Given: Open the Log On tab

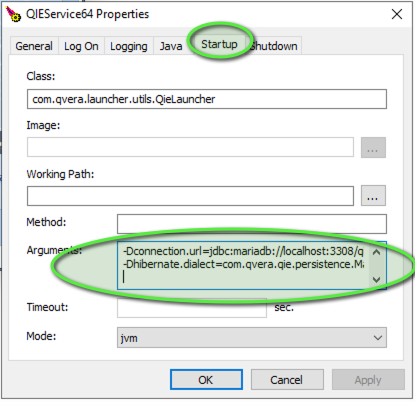Looking at the screenshot, I should 81,46.
